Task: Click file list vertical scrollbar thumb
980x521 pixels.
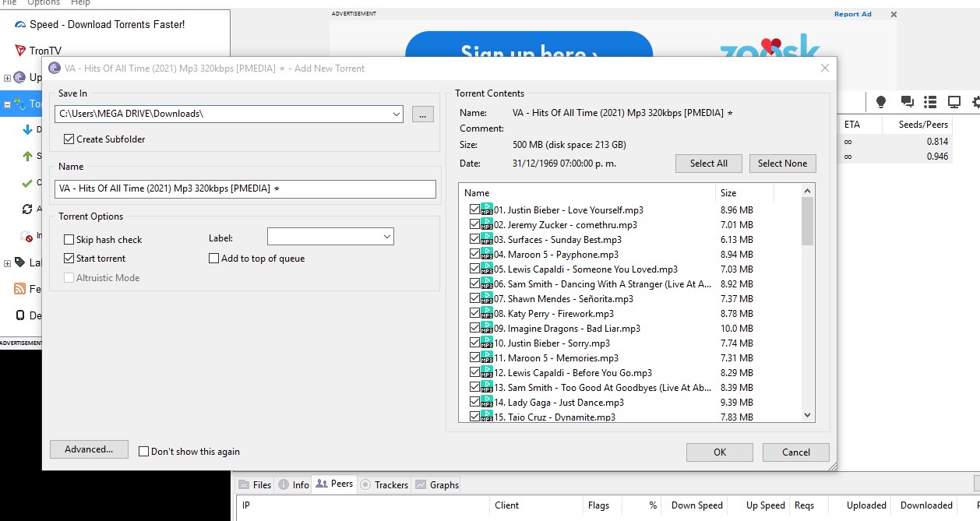Action: [807, 221]
